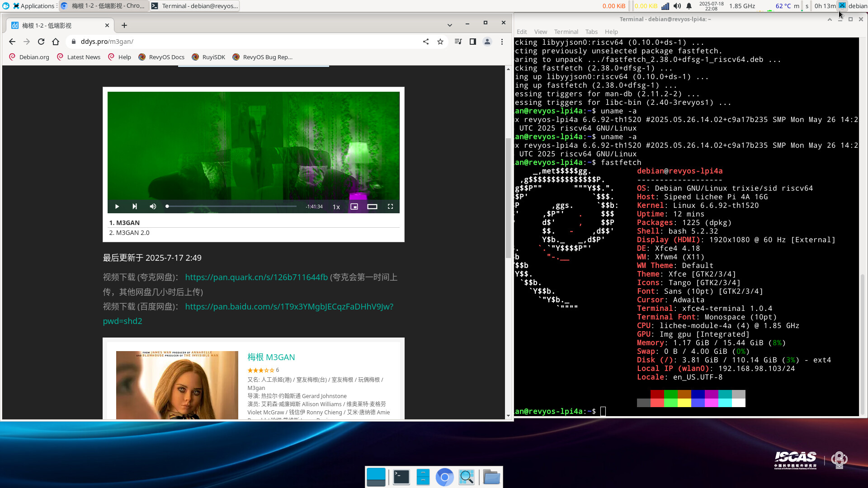Switch to Terminal task in top panel
868x488 pixels.
coord(194,6)
